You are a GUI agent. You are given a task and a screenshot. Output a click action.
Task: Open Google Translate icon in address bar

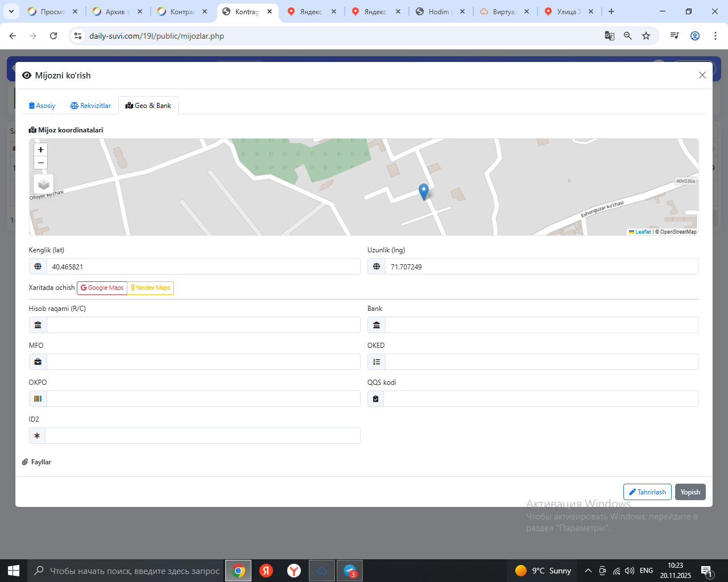609,36
